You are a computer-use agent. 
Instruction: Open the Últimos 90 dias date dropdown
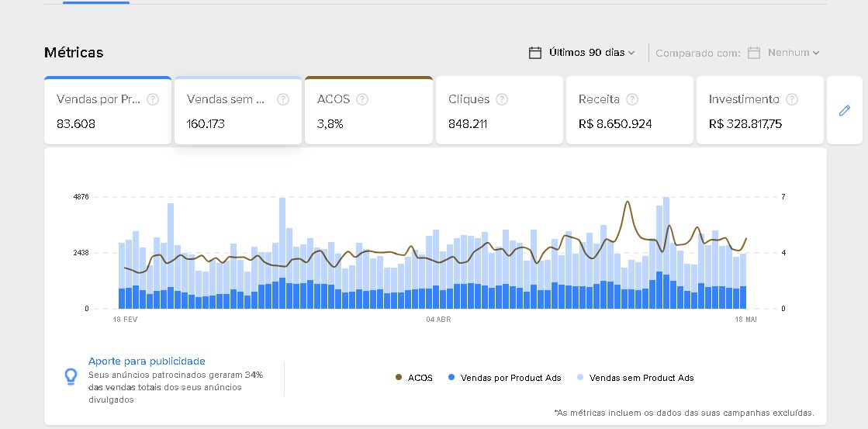[591, 53]
